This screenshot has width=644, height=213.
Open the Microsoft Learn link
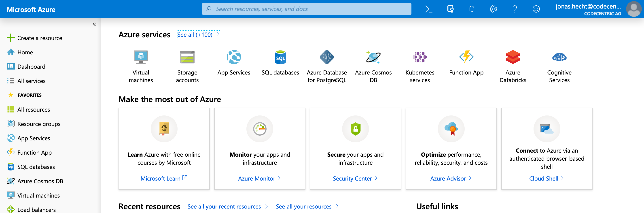[164, 178]
